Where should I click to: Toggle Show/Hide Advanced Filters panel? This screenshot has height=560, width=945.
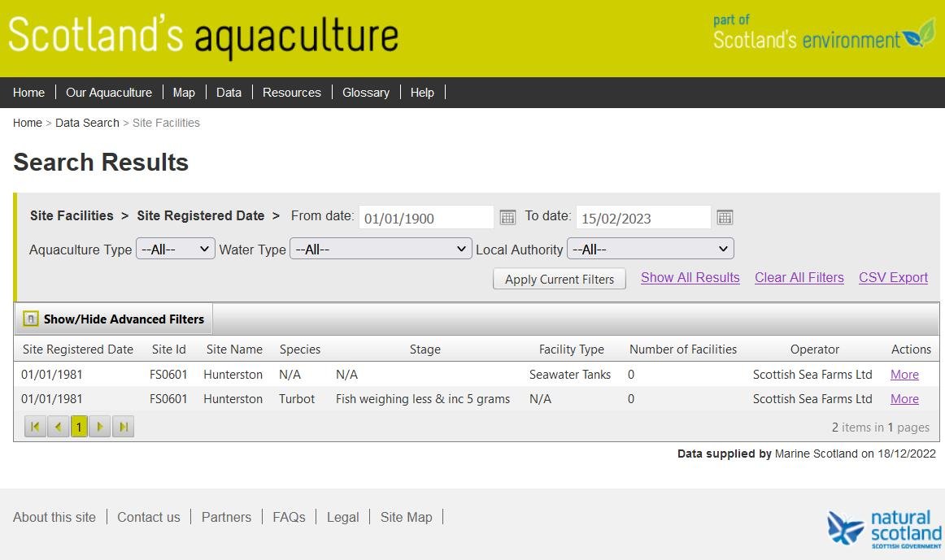113,319
